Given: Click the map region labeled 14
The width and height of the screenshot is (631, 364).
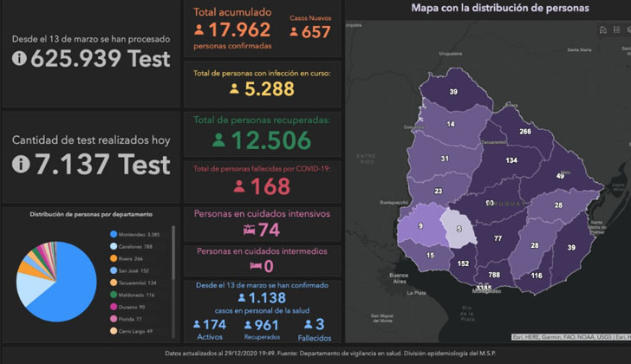Looking at the screenshot, I should click(x=451, y=124).
